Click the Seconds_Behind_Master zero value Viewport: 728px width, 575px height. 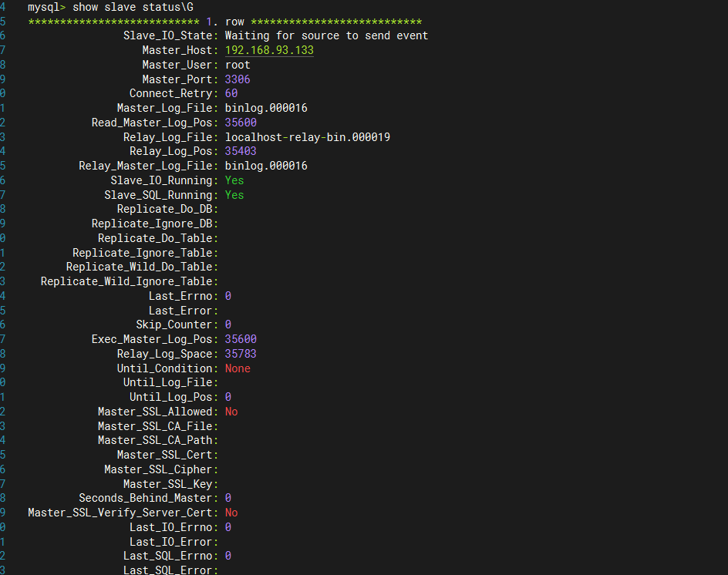pos(228,497)
